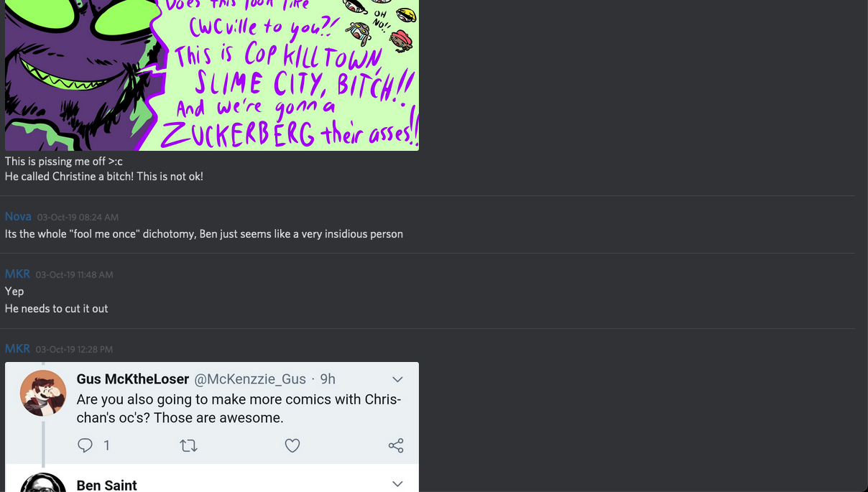Screen dimensions: 868x492
Task: Click the Ben Saint display name
Action: [x=106, y=486]
